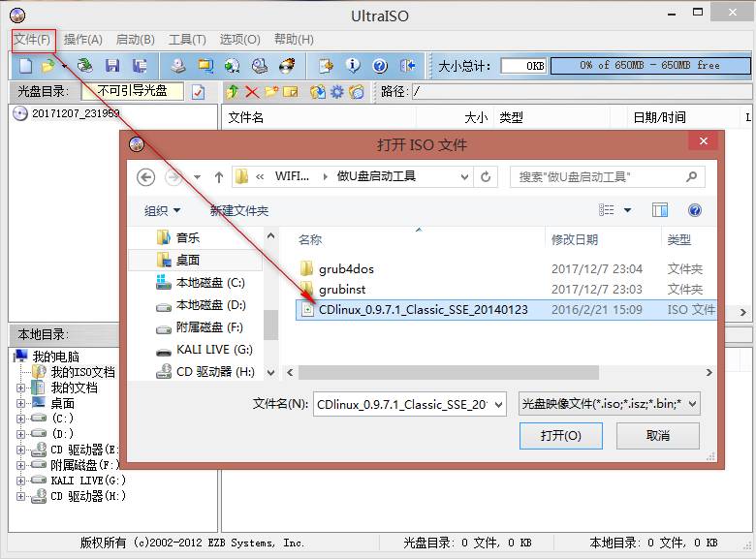Select the grubinst folder
Viewport: 756px width, 559px height.
pyautogui.click(x=342, y=289)
